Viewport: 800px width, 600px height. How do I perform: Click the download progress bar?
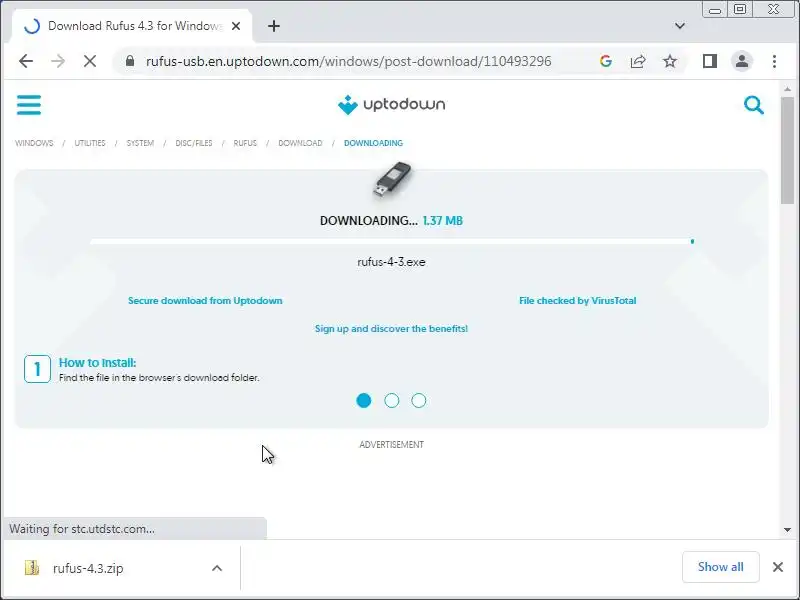pyautogui.click(x=392, y=241)
